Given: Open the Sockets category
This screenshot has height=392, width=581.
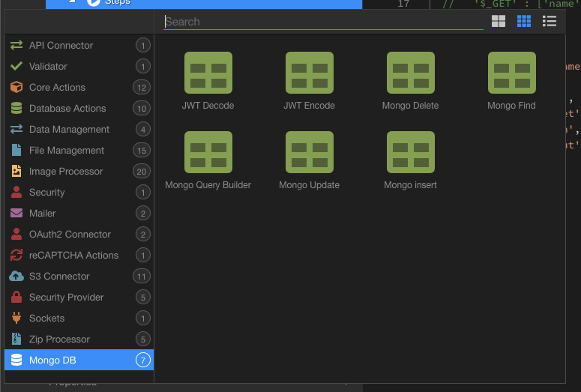Looking at the screenshot, I should pos(79,318).
